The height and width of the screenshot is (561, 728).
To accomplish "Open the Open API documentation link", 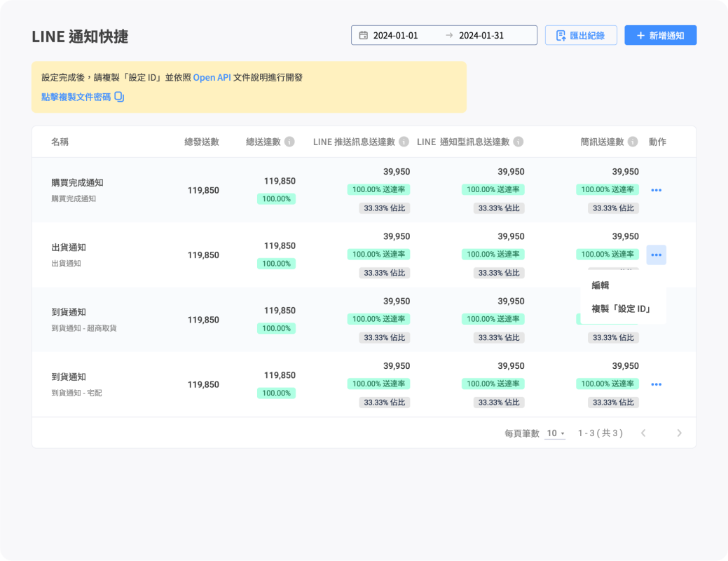I will click(212, 78).
